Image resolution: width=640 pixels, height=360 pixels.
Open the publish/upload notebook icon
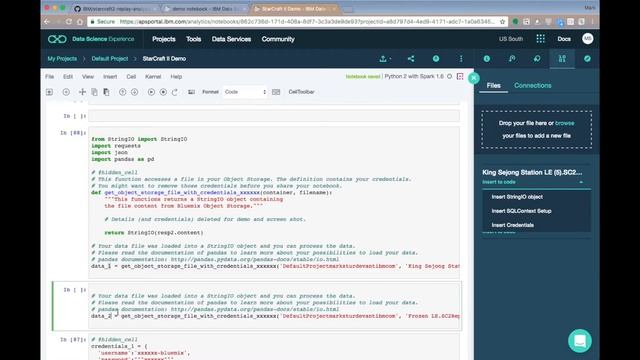(x=383, y=59)
